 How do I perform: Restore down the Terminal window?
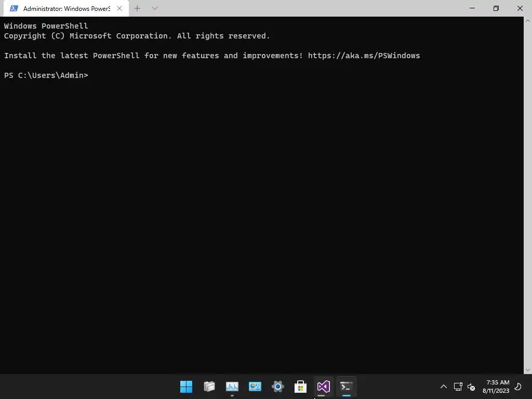(496, 8)
